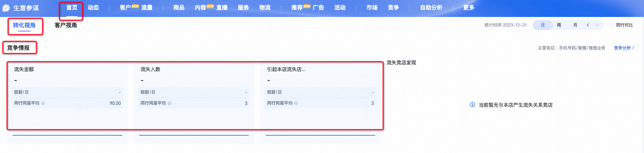Go to the 客户 section
This screenshot has height=153, width=644.
point(125,8)
